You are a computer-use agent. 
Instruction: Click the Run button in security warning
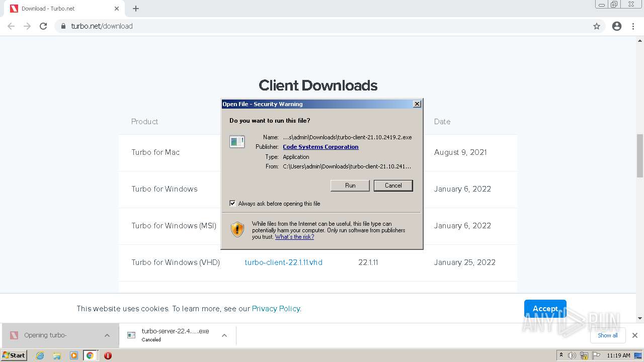(350, 186)
